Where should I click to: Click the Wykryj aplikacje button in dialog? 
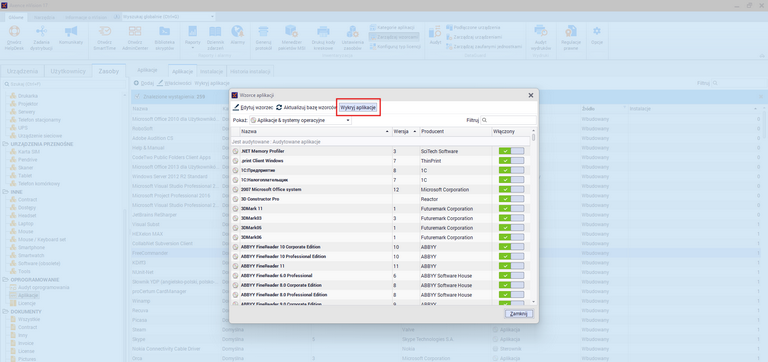(x=359, y=107)
